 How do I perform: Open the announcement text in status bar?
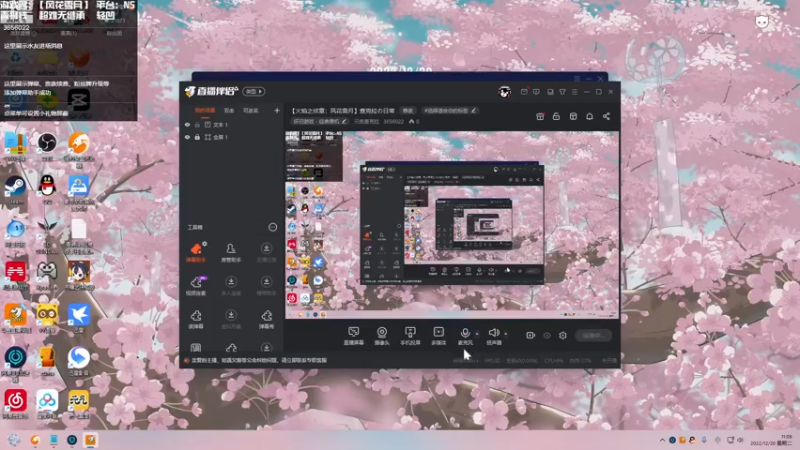(x=259, y=360)
